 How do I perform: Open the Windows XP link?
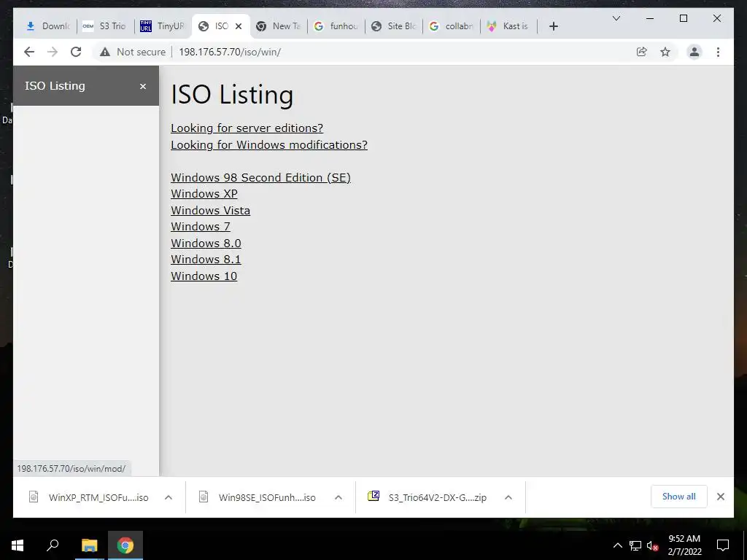pos(204,194)
